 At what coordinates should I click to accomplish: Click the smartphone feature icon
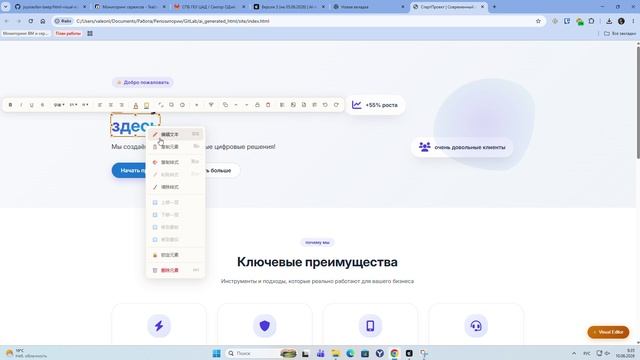[x=370, y=326]
